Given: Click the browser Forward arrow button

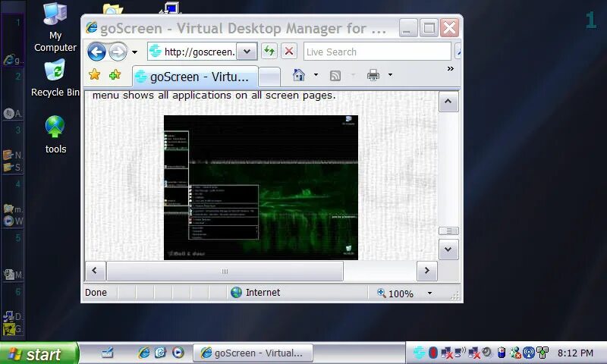Looking at the screenshot, I should (118, 52).
